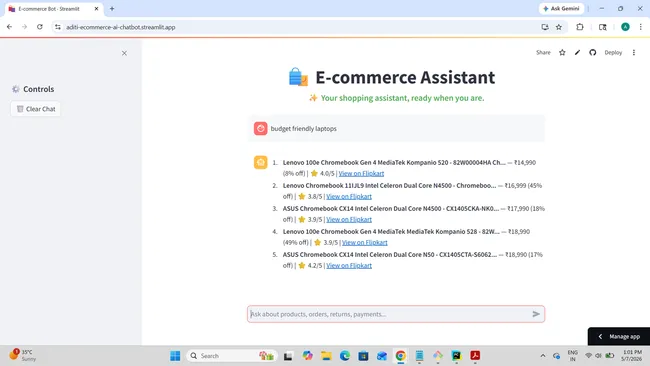
Task: Open the three-dot app menu beside Deploy
Action: click(634, 53)
